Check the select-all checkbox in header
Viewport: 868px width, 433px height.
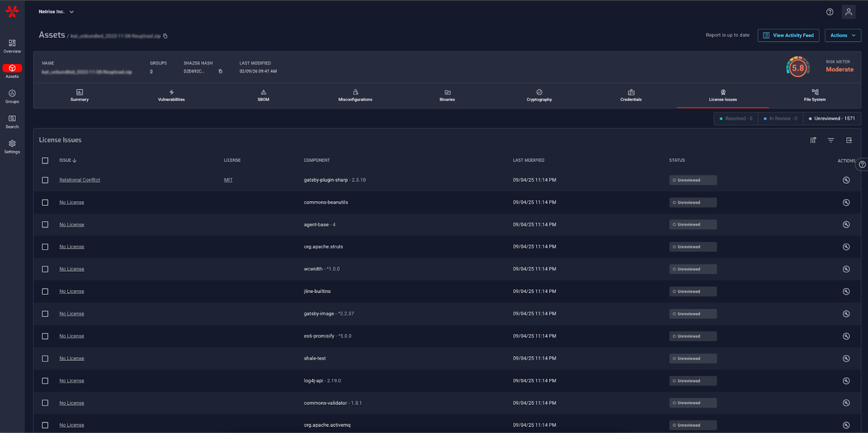[x=45, y=160]
